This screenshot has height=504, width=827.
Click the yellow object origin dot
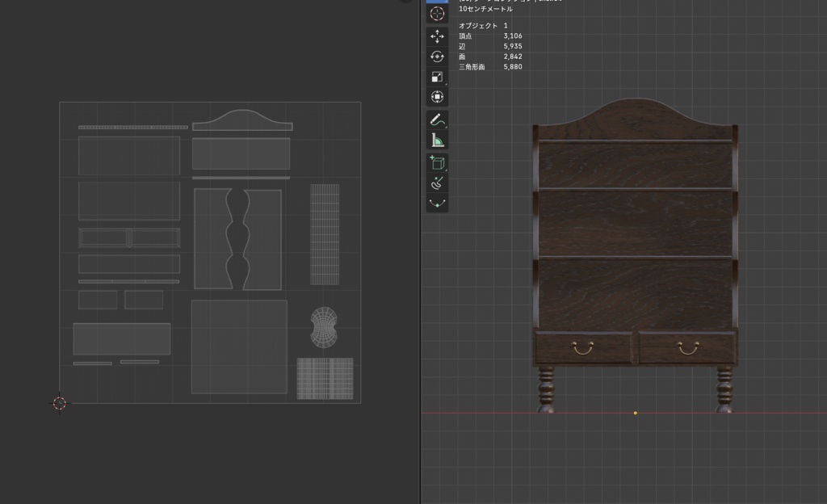pos(635,413)
